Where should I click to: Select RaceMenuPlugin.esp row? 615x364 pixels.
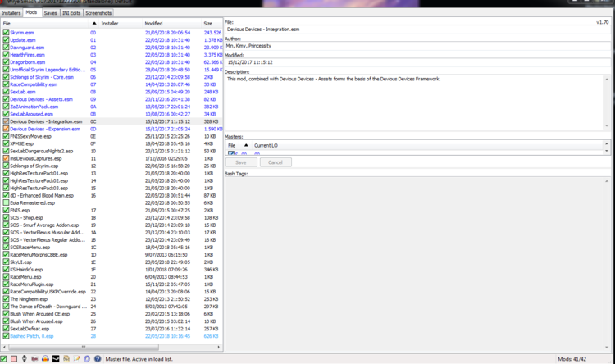pos(112,284)
